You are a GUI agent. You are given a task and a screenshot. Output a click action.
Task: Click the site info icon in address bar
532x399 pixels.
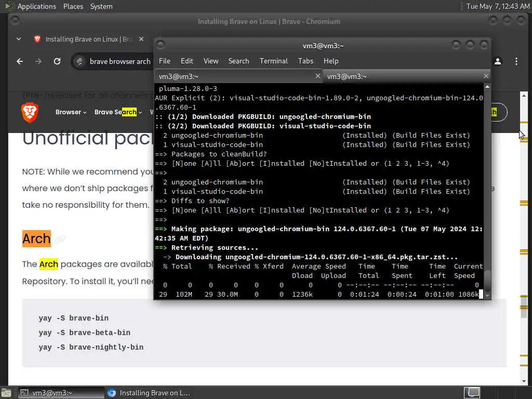tap(79, 61)
